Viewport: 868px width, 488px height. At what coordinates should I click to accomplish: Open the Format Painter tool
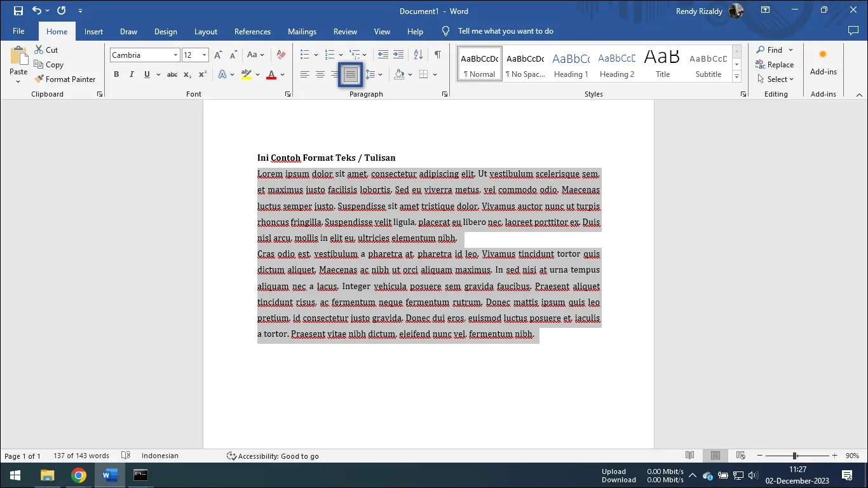(x=65, y=79)
